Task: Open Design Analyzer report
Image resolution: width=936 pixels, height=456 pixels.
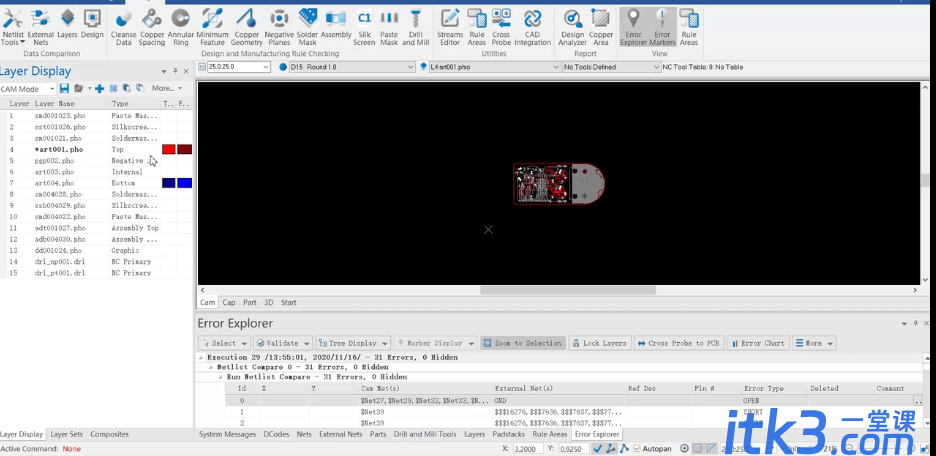Action: point(572,27)
